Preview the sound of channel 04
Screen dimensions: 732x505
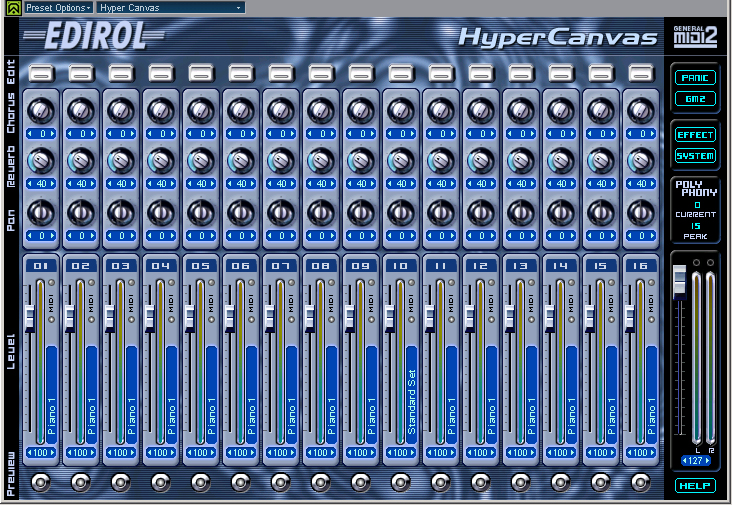coord(161,483)
